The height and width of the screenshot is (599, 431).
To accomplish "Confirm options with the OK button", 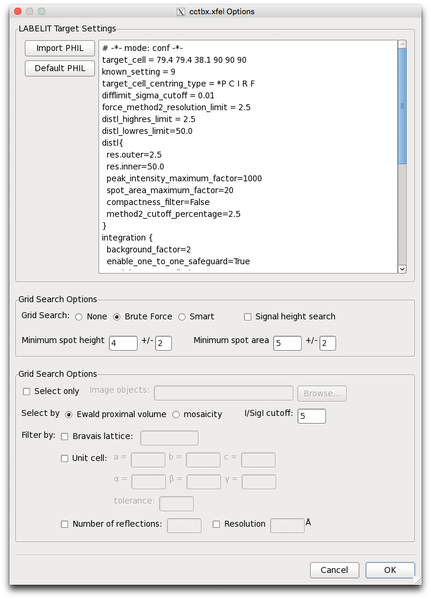I will [x=390, y=570].
